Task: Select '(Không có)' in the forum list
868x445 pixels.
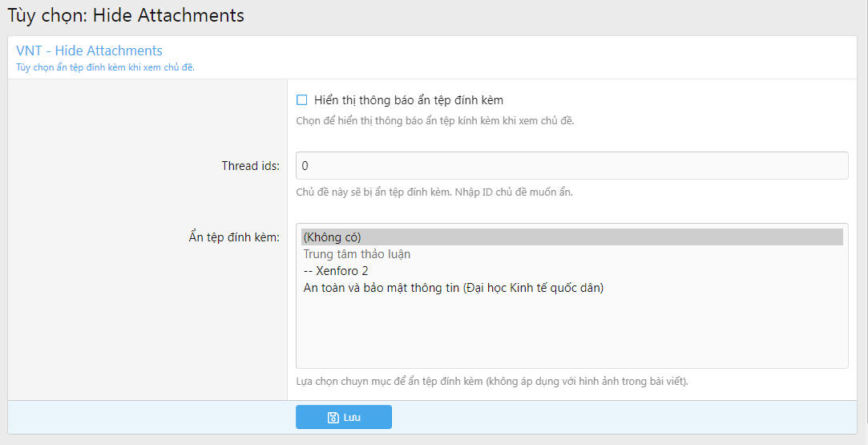Action: pos(333,237)
